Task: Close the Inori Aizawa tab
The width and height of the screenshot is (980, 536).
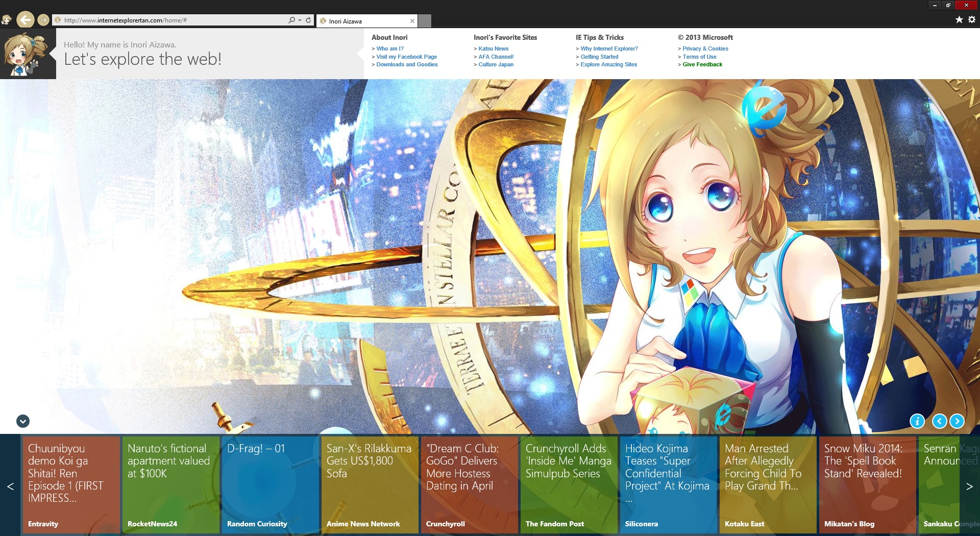Action: pyautogui.click(x=412, y=21)
